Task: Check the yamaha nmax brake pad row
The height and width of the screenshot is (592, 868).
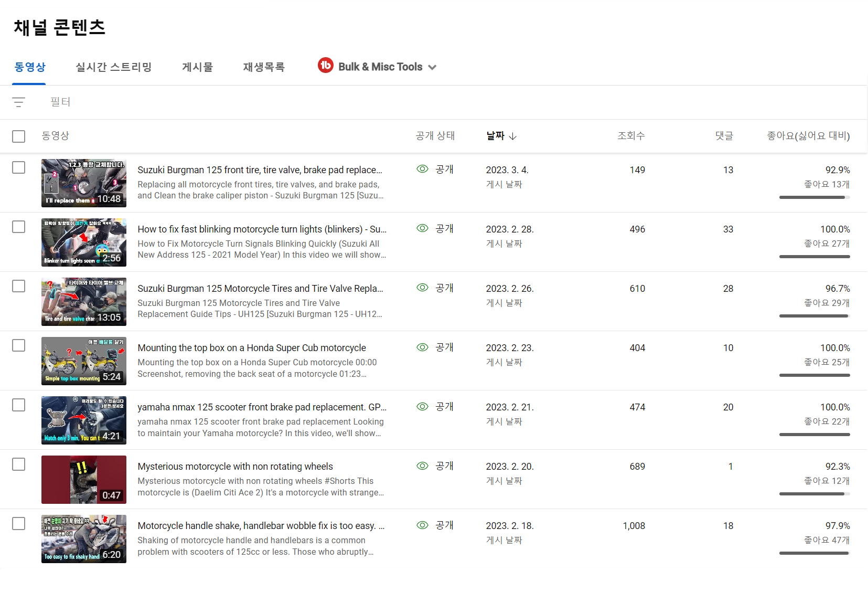Action: [x=19, y=405]
